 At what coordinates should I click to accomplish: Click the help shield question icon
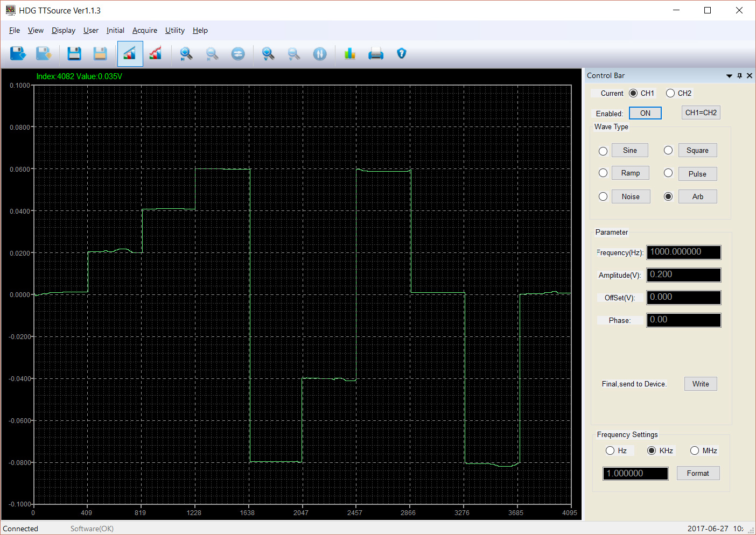(401, 53)
